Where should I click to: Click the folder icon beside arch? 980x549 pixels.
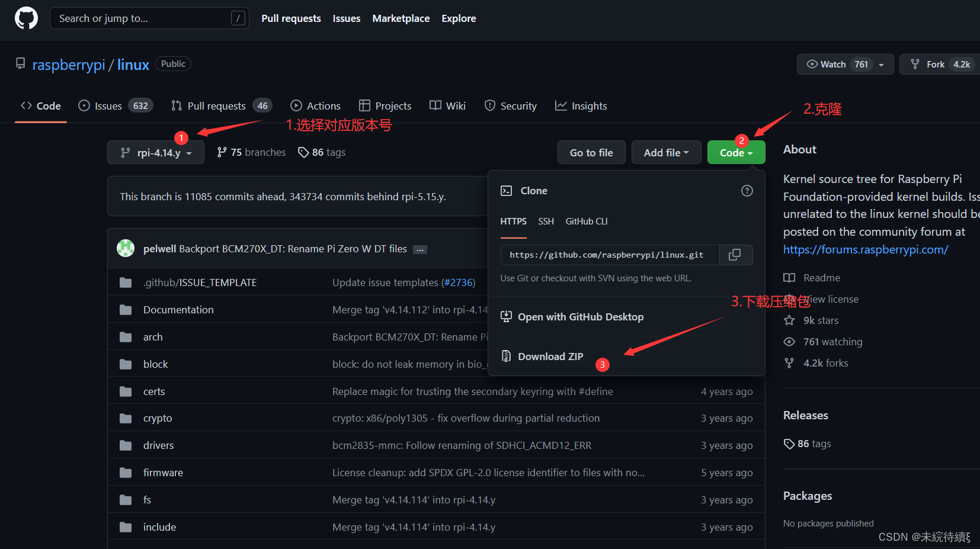click(126, 337)
